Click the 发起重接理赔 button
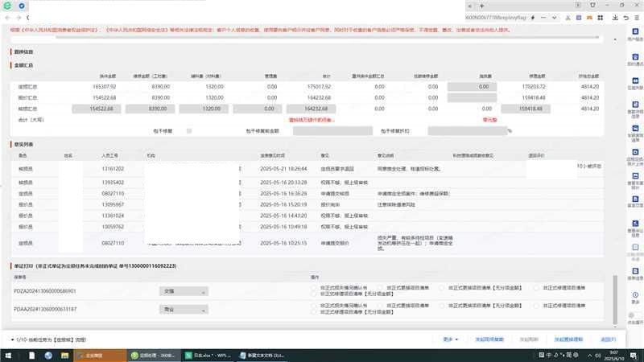Viewport: 644px width, 362px height. point(569,339)
